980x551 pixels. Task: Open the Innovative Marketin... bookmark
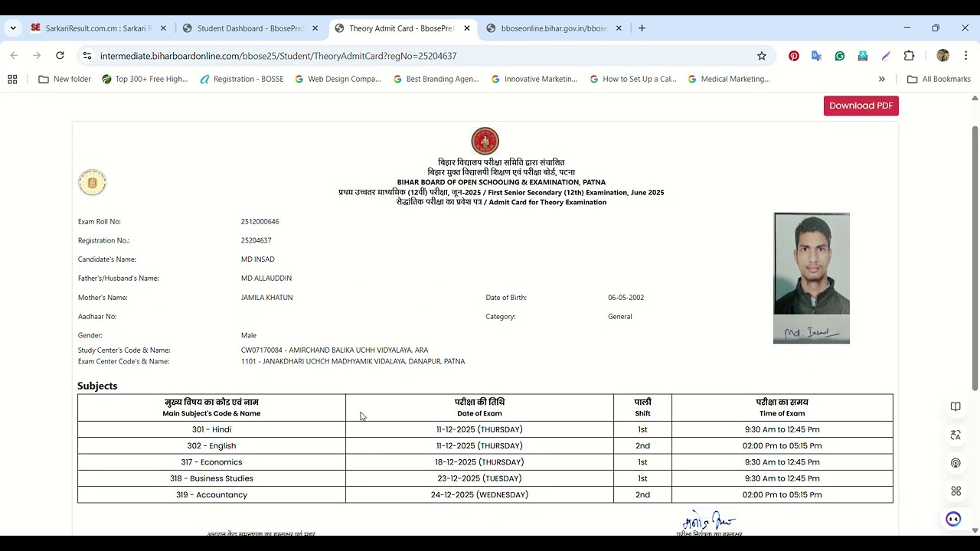(x=534, y=79)
